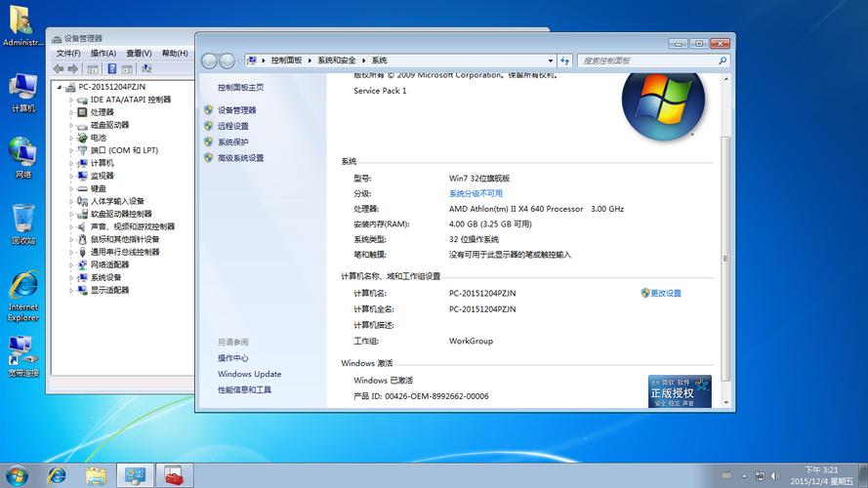Click Device Manager help toolbar icon
Screen dimensions: 868x488
click(112, 68)
